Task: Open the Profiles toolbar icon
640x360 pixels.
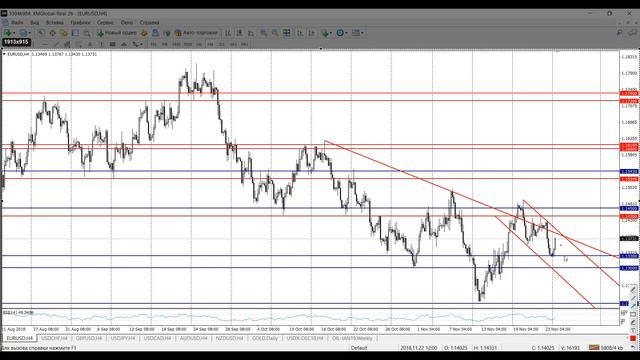Action: tap(23, 33)
